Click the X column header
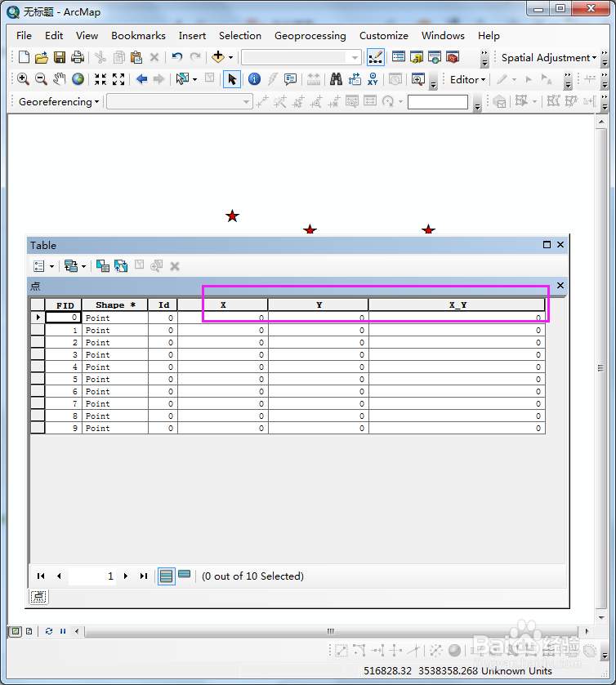 tap(223, 305)
